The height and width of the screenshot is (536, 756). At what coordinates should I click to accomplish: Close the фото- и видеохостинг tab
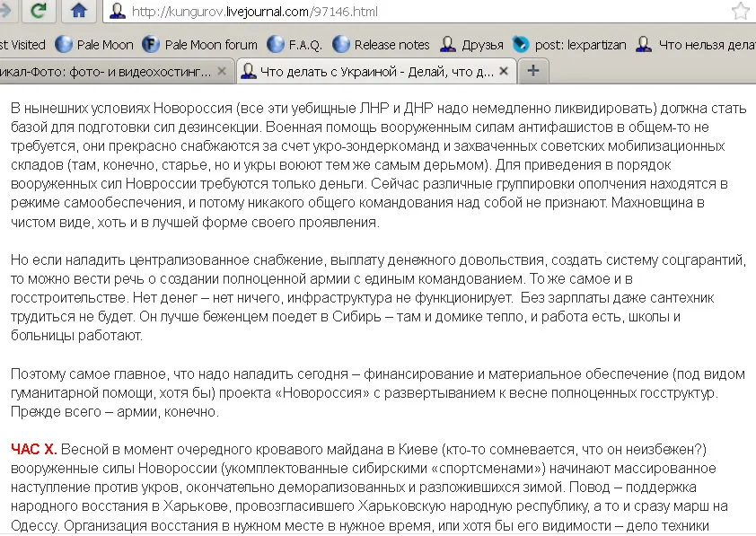pyautogui.click(x=222, y=71)
